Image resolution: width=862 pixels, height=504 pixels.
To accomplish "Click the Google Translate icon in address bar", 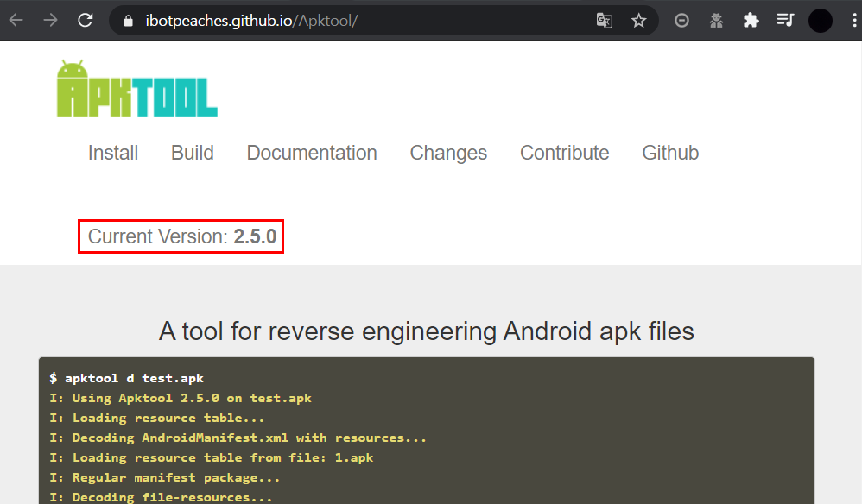I will coord(604,19).
